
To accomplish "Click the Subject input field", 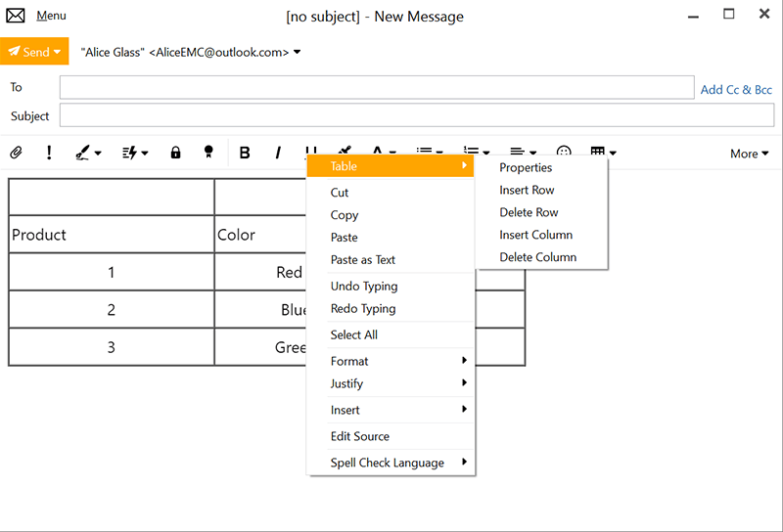I will (417, 115).
